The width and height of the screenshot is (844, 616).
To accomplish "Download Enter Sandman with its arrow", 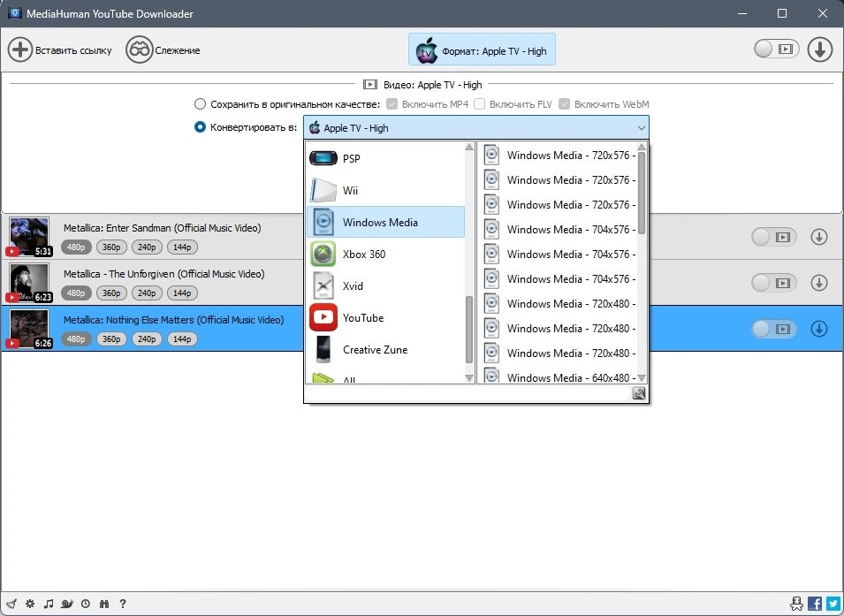I will click(x=819, y=236).
